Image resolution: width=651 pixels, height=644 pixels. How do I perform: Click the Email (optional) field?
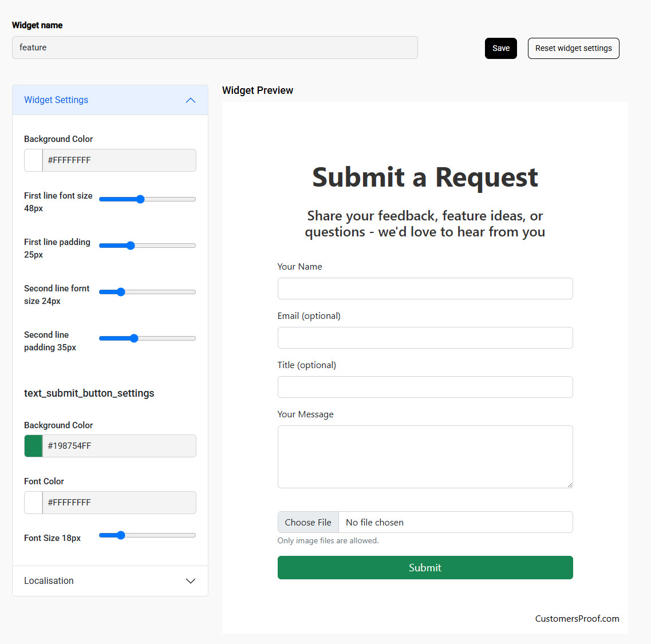(425, 338)
